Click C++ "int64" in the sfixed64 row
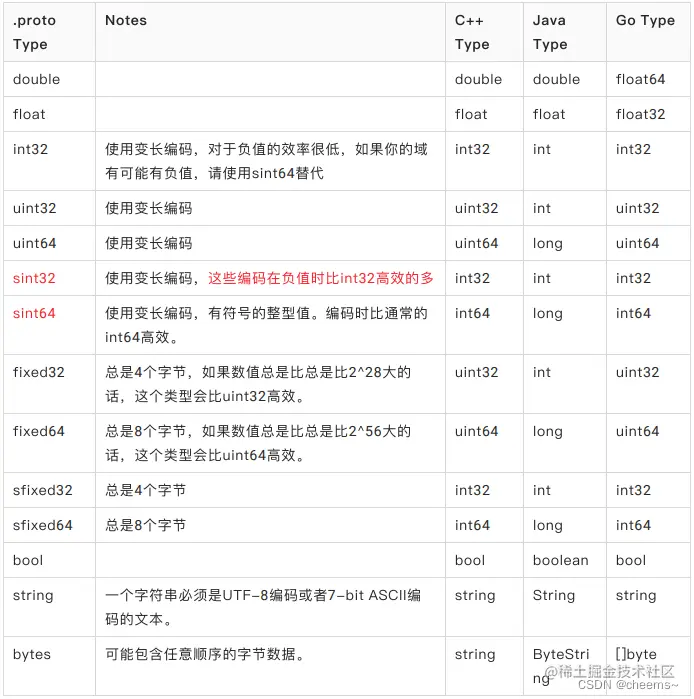The image size is (694, 699). [472, 525]
